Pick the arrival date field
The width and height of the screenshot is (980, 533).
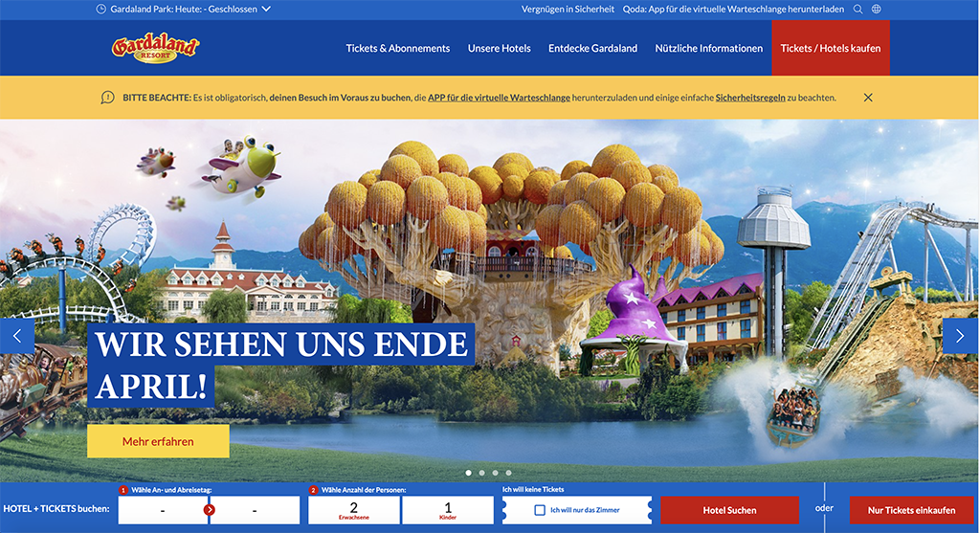(163, 510)
